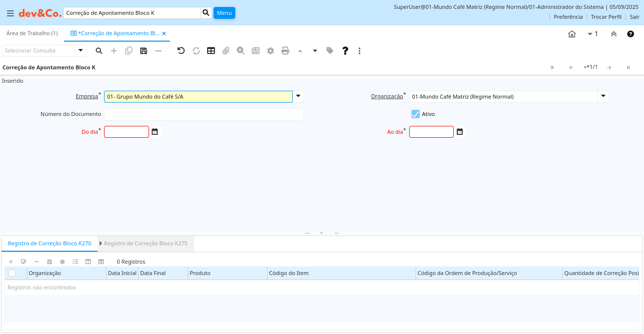The width and height of the screenshot is (644, 334).
Task: Toggle grid view icon in toolbar
Action: (211, 51)
